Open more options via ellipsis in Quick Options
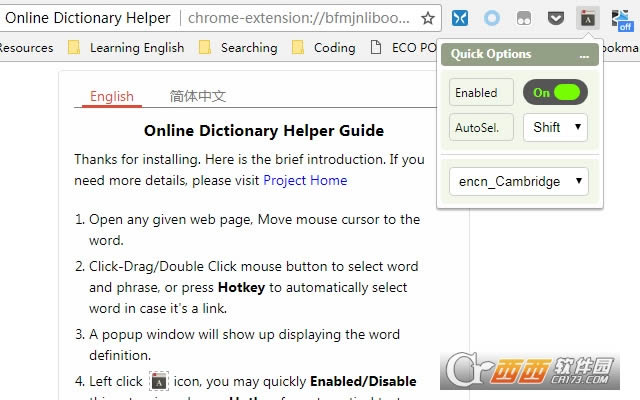 pyautogui.click(x=584, y=55)
